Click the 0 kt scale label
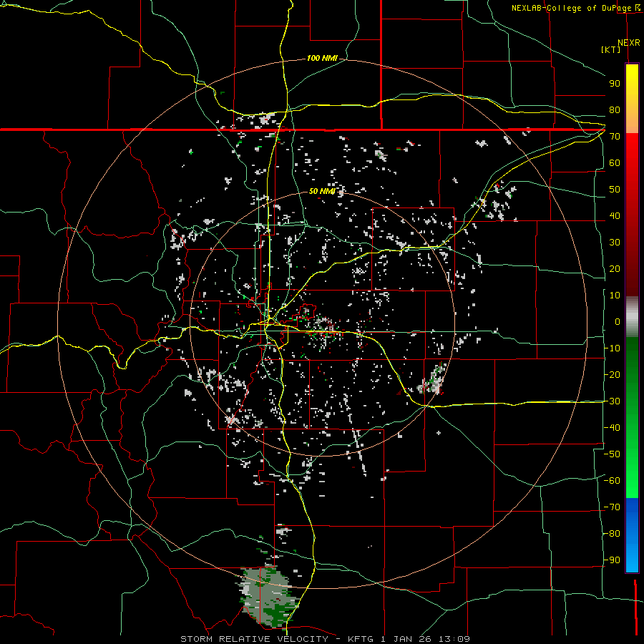Image resolution: width=644 pixels, height=644 pixels. [x=618, y=322]
